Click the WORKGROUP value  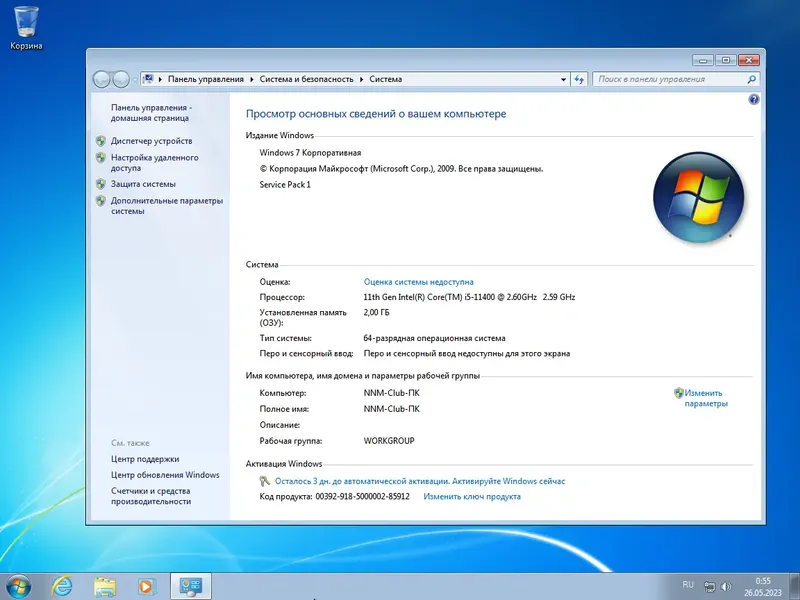click(x=389, y=441)
